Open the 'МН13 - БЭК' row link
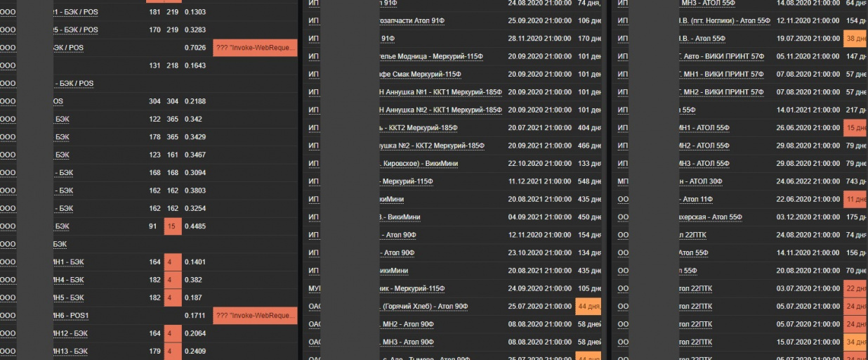Image resolution: width=868 pixels, height=360 pixels. click(71, 352)
